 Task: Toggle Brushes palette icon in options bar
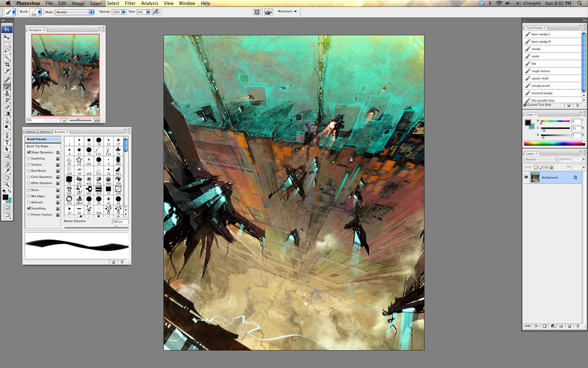pos(257,12)
